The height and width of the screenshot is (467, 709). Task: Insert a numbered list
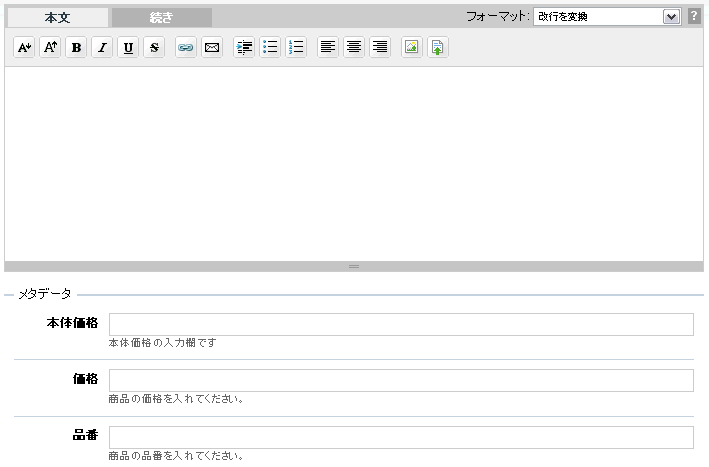(x=296, y=47)
